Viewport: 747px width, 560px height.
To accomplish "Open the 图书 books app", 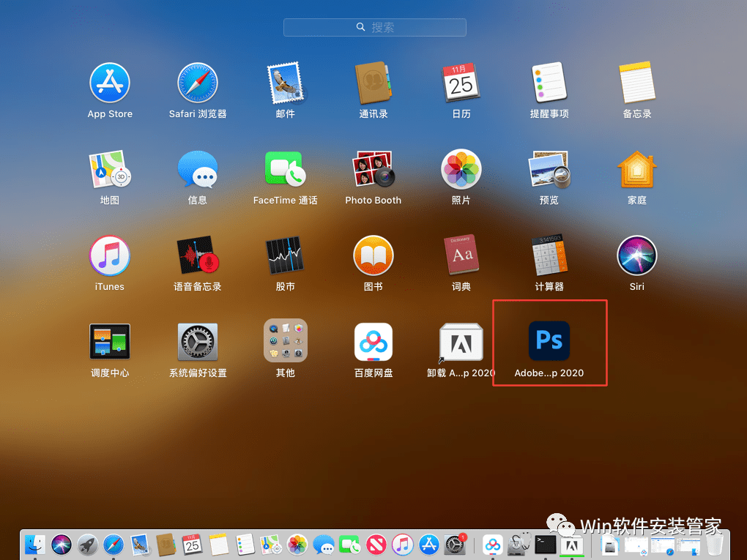I will coord(373,255).
